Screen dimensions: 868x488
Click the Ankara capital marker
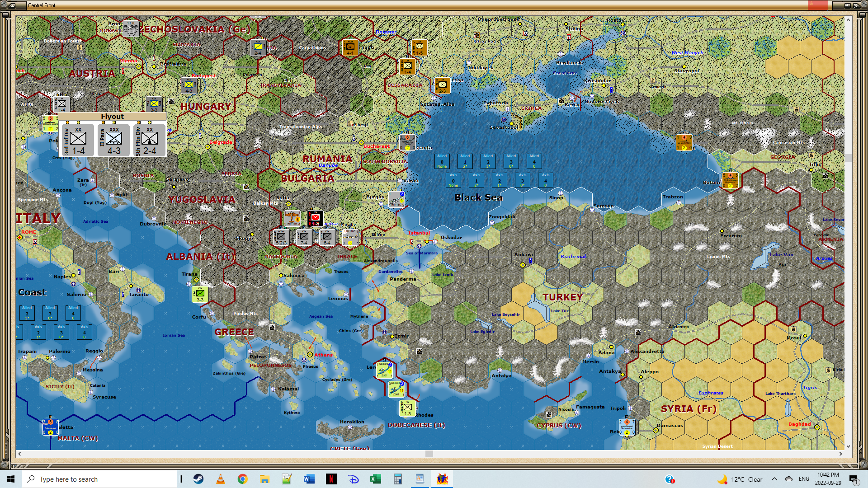523,265
